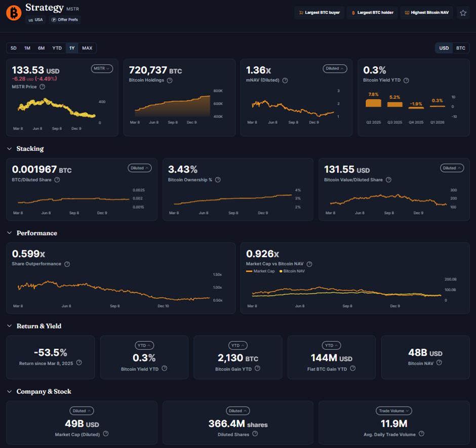Click info icon next to Avg. Daily Trade Volume
This screenshot has width=476, height=448.
coord(421,434)
